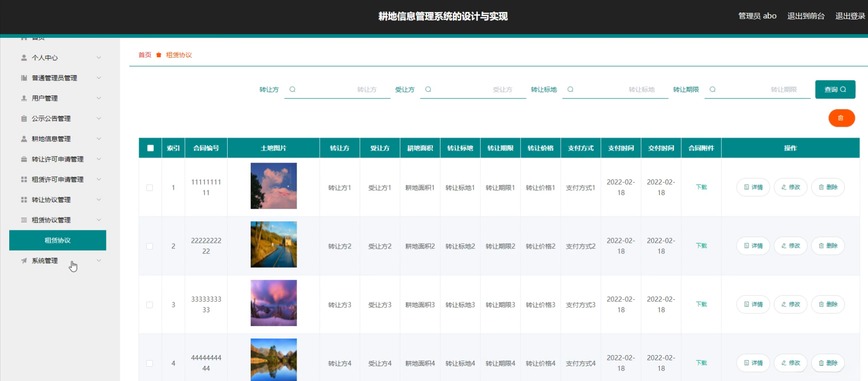Check the checkbox for row 3

150,305
